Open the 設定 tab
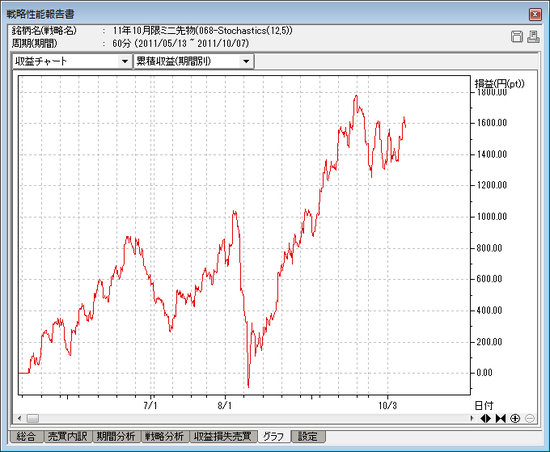 click(308, 437)
